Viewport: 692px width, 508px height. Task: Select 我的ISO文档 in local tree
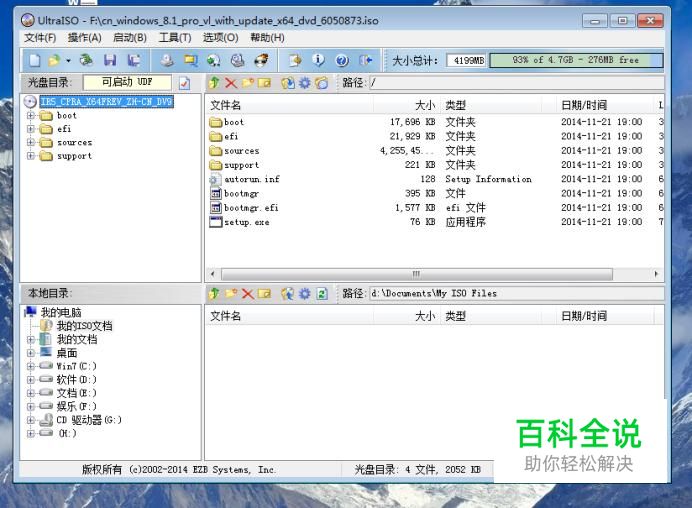tap(84, 326)
